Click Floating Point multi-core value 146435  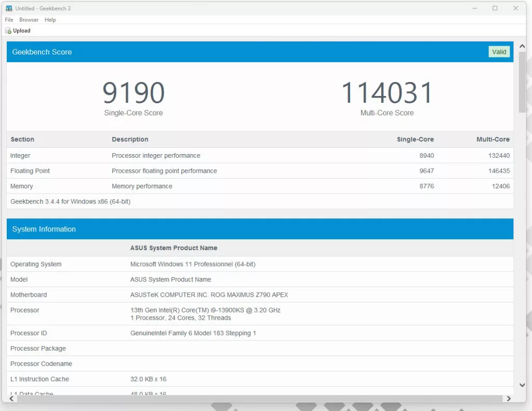click(499, 171)
